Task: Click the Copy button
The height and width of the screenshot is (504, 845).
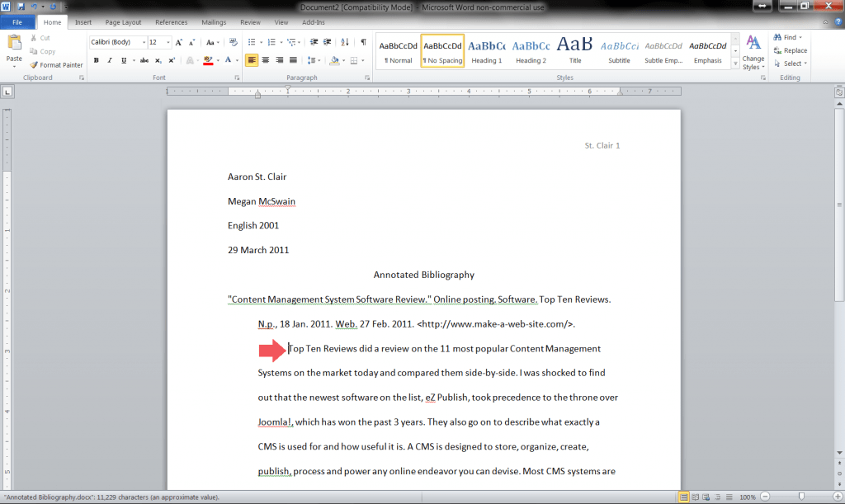Action: 43,52
